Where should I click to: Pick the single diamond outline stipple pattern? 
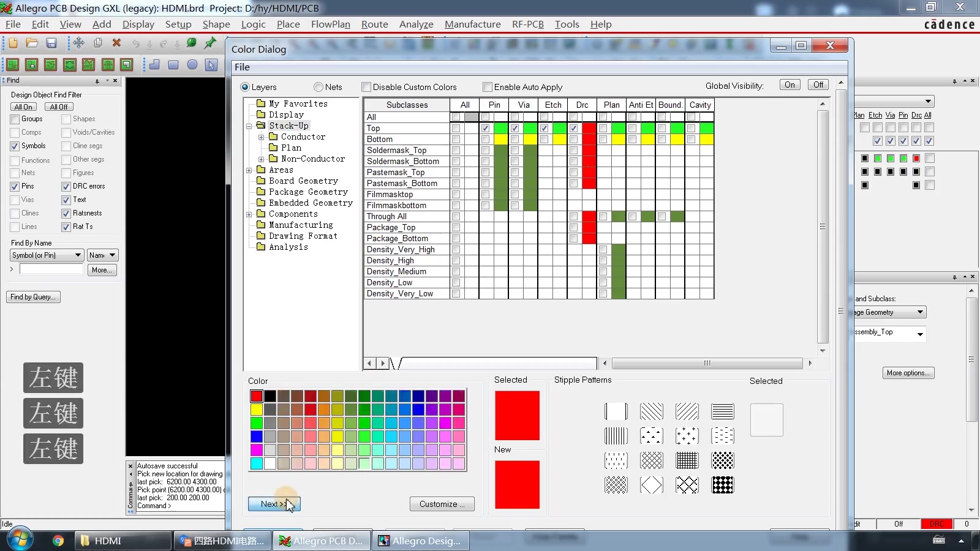click(x=652, y=485)
